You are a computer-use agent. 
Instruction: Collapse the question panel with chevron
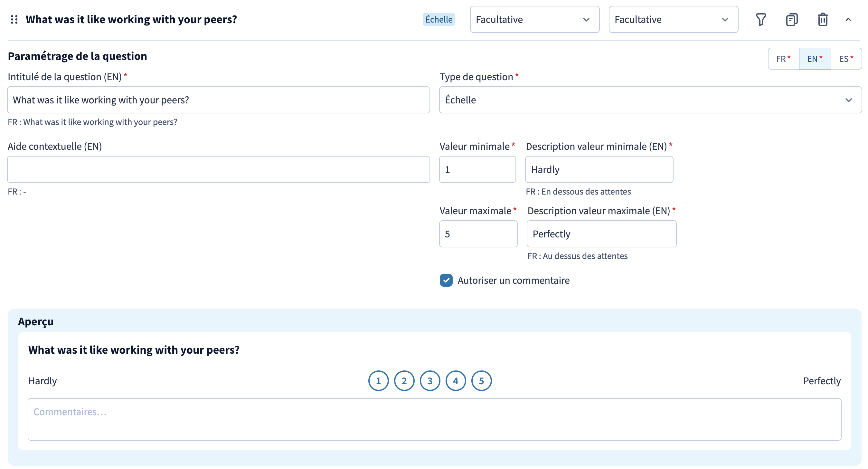[x=848, y=20]
